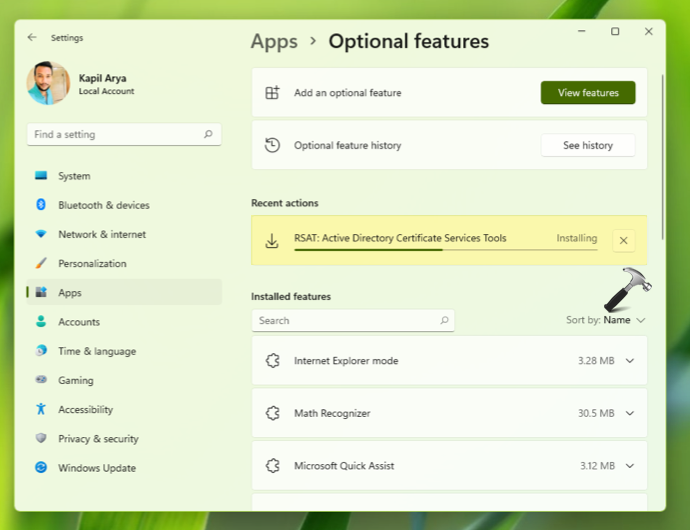Open Gaming settings
The image size is (690, 530).
[75, 380]
